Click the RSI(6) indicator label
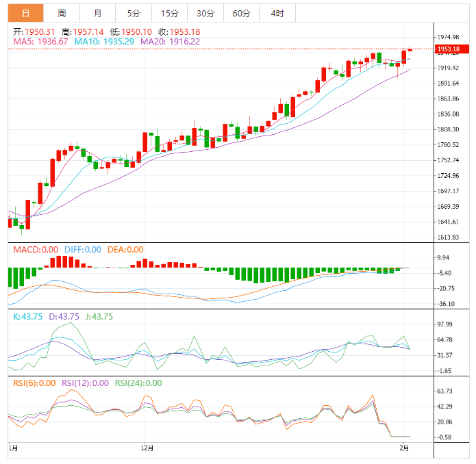The width and height of the screenshot is (476, 464). click(34, 383)
